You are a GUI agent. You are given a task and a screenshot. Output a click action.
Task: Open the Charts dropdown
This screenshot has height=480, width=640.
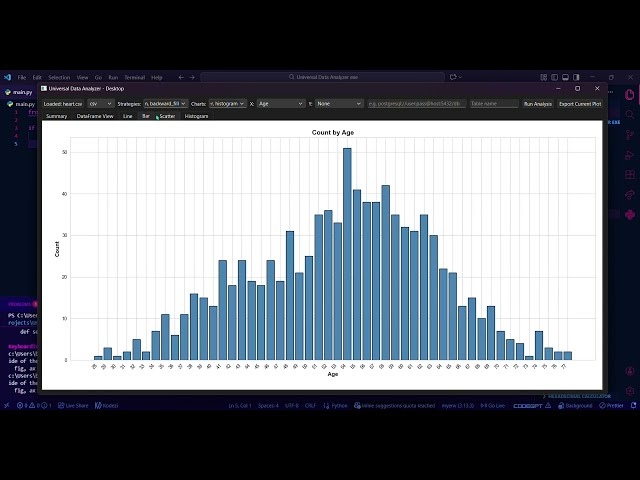pos(227,104)
